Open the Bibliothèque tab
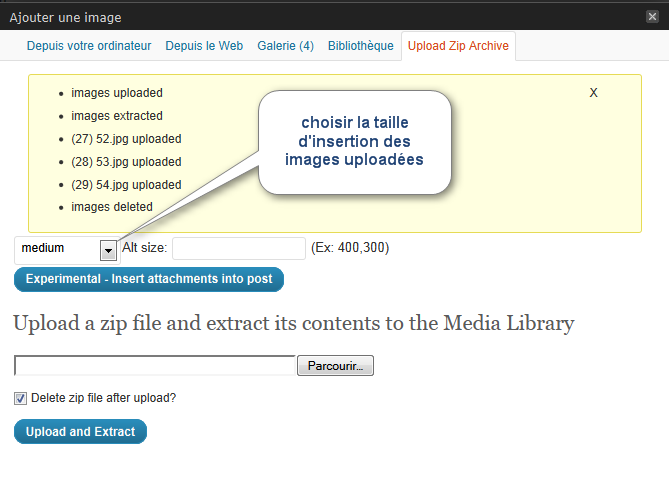Viewport: 669px width, 489px height. point(361,46)
